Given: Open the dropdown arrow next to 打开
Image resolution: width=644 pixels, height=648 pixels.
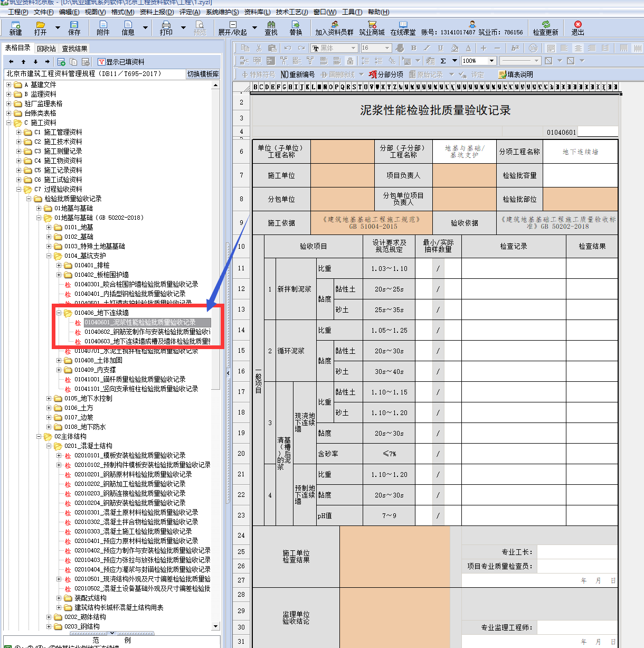Looking at the screenshot, I should (x=58, y=27).
